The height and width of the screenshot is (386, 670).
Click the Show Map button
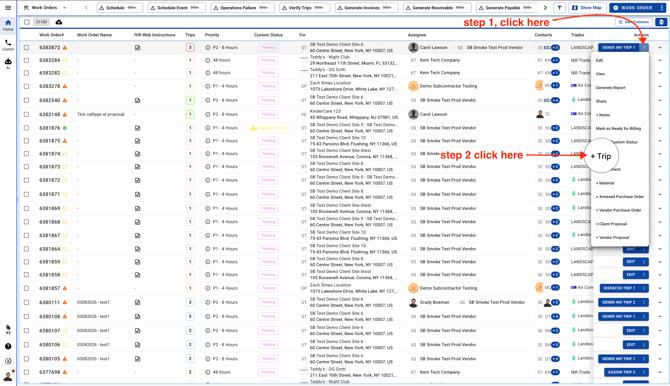[586, 8]
